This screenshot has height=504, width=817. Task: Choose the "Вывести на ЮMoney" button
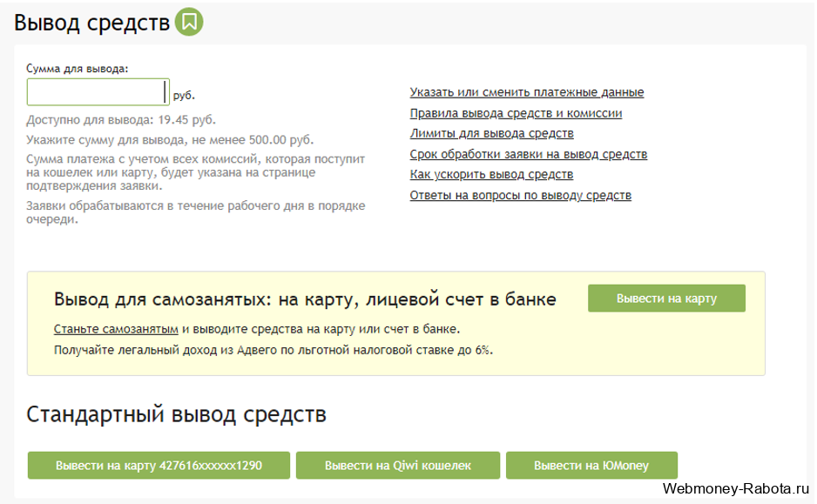(x=591, y=466)
